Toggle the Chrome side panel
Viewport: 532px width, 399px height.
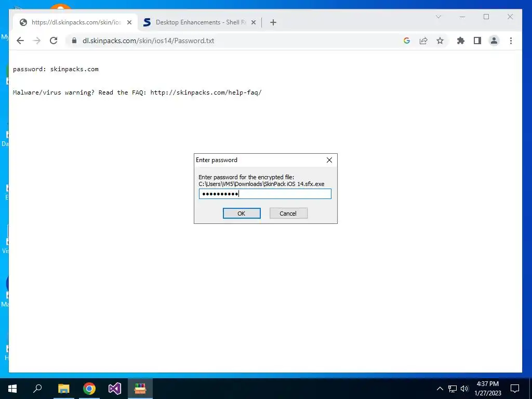click(x=477, y=41)
